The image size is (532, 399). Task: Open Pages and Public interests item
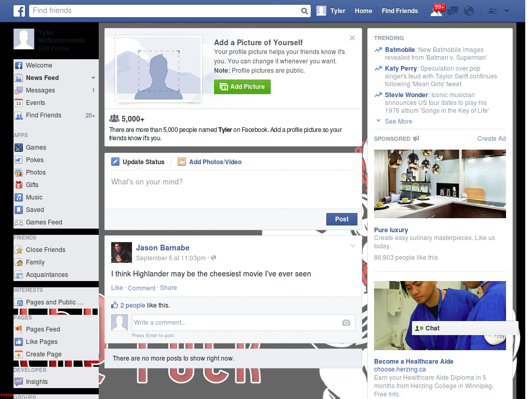55,302
